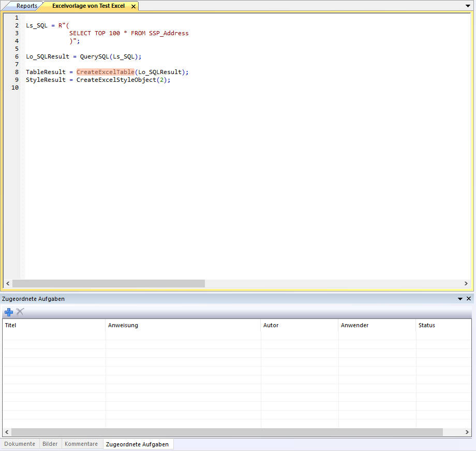The width and height of the screenshot is (476, 451).
Task: Select the Dokumente tab
Action: pyautogui.click(x=19, y=444)
